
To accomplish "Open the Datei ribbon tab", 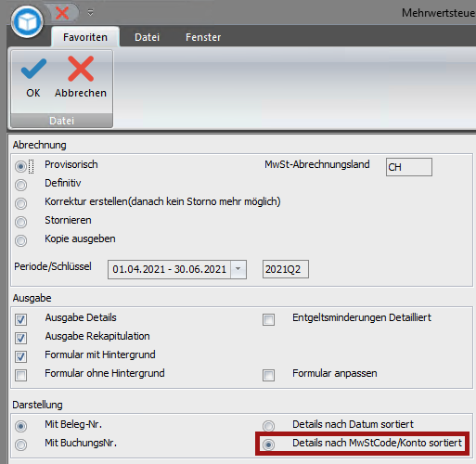I will (147, 37).
